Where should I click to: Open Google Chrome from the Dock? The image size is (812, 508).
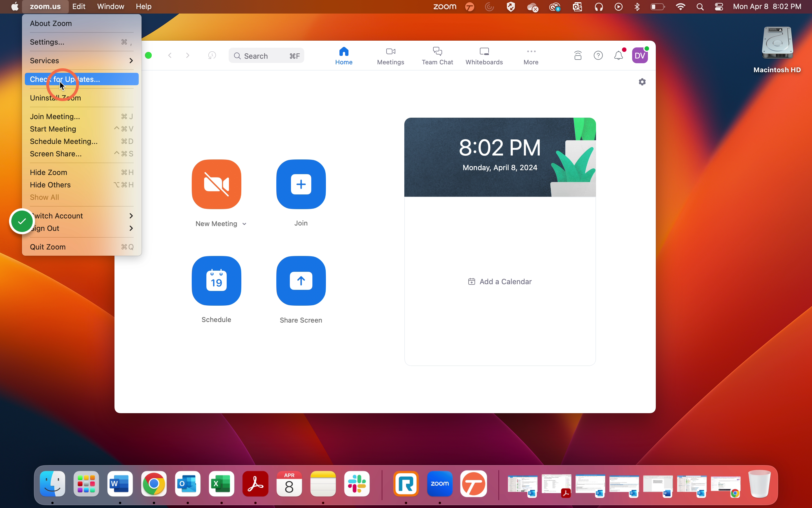tap(154, 484)
